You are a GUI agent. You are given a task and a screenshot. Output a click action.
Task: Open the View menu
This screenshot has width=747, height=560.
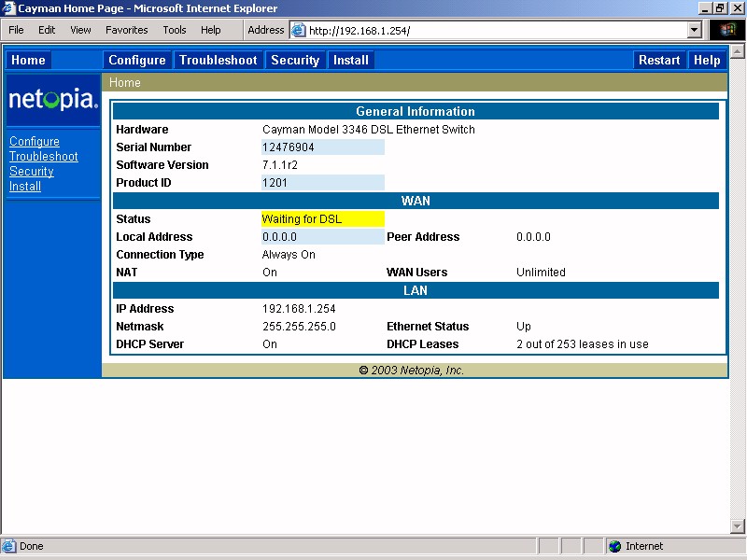pos(80,30)
